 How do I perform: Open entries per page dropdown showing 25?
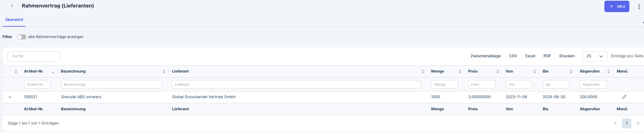(594, 56)
